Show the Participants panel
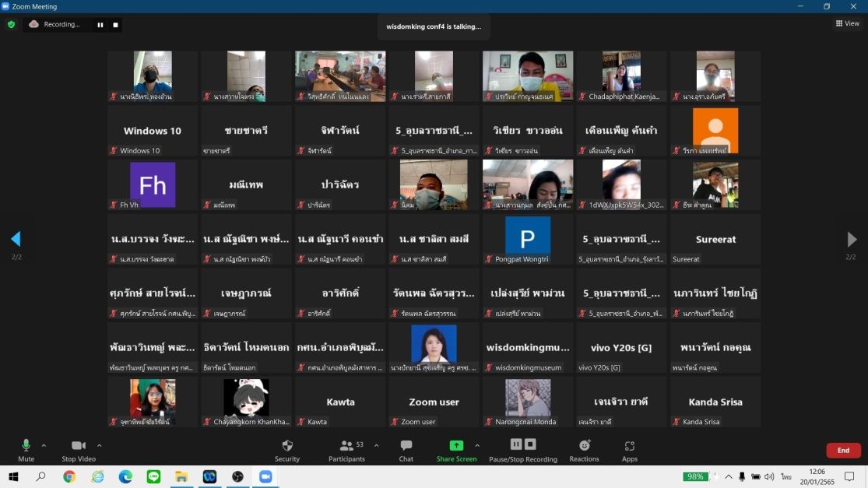 click(346, 451)
